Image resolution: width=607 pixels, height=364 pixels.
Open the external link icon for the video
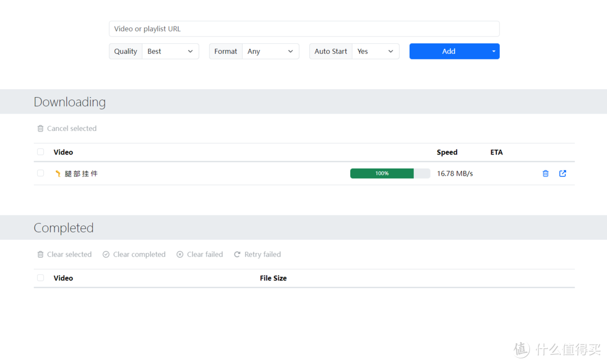563,174
